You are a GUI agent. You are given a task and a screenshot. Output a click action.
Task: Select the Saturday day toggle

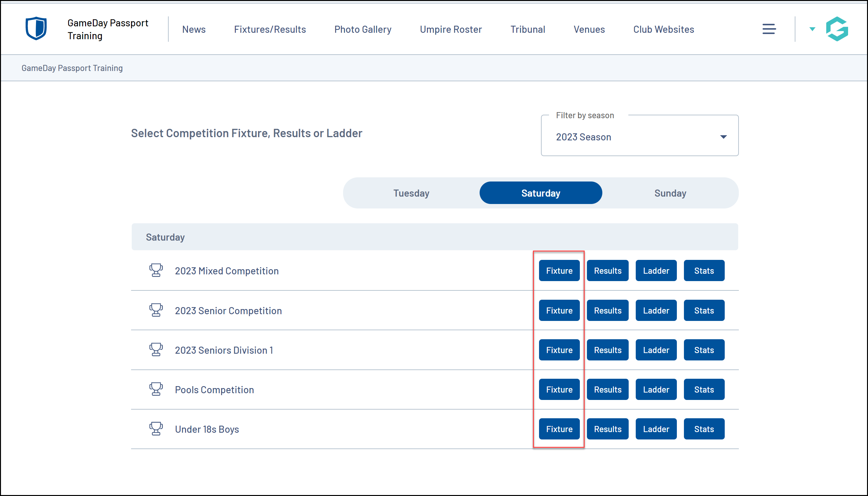(541, 193)
